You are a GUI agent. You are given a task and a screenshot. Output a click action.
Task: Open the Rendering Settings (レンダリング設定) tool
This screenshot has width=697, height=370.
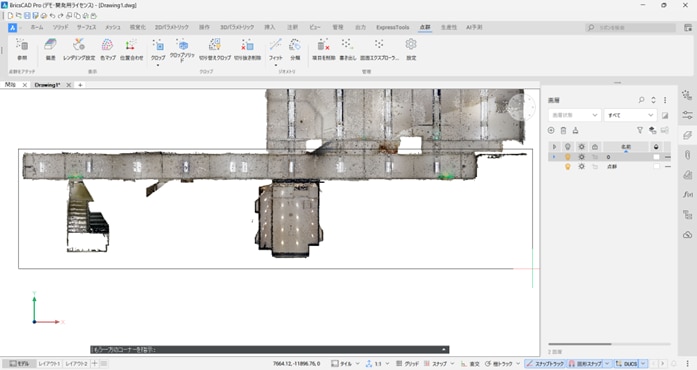pyautogui.click(x=79, y=49)
